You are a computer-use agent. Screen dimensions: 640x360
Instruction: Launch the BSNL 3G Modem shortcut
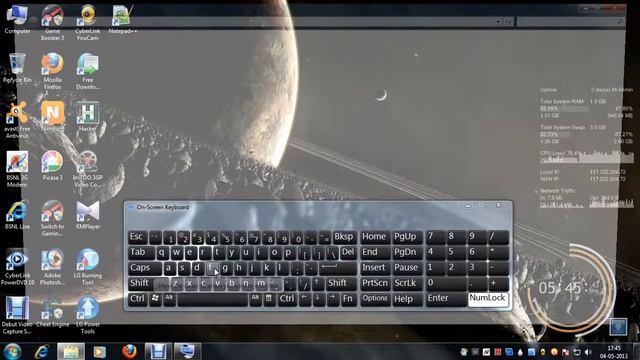tap(17, 169)
